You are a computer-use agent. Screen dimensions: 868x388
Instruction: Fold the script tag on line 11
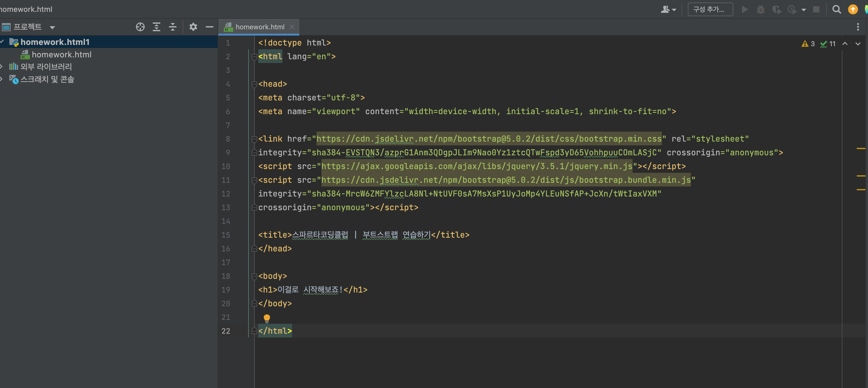click(x=254, y=180)
